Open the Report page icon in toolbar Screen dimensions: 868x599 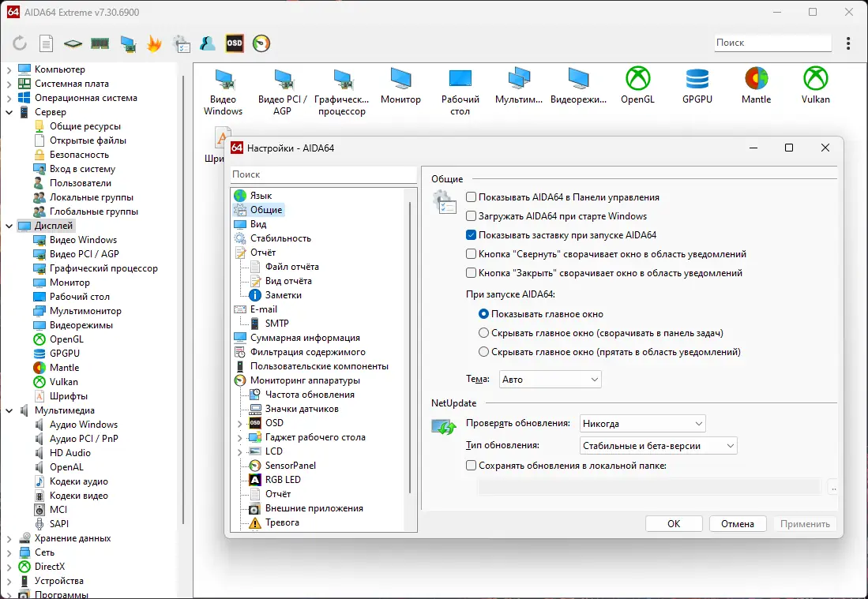coord(47,43)
